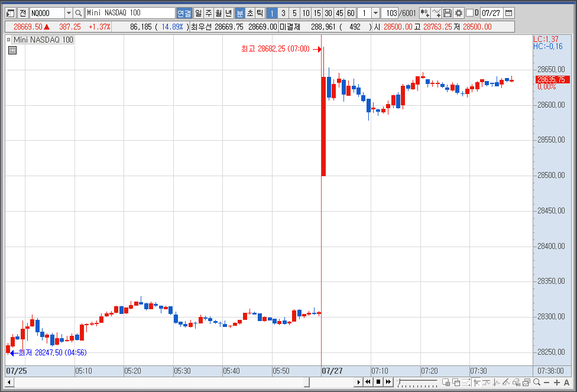Select the crosshair cursor tool icon
This screenshot has height=392, width=577.
click(x=476, y=383)
